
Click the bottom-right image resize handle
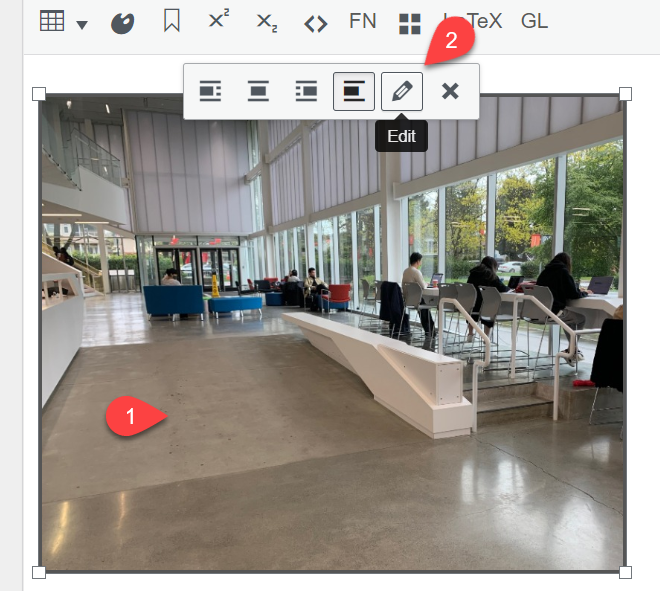pos(625,572)
